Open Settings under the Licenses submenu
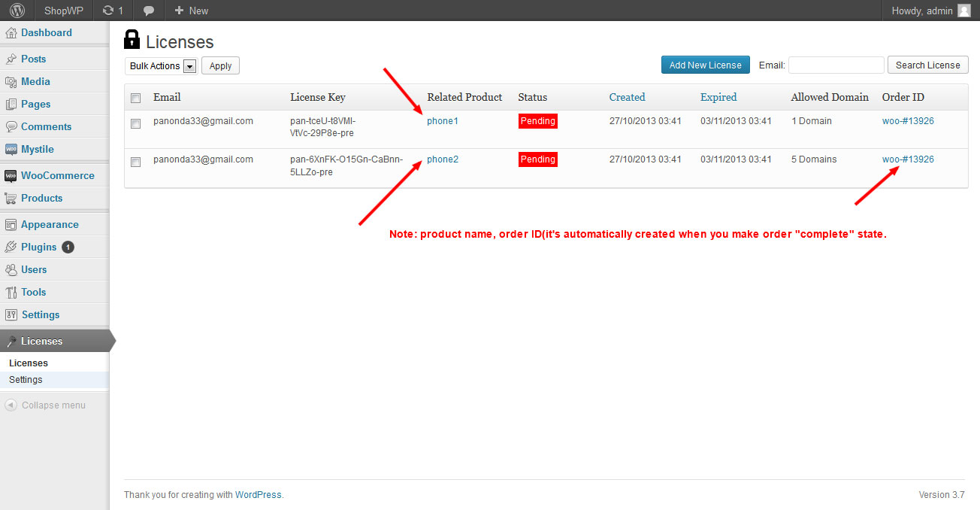The image size is (980, 510). 25,379
